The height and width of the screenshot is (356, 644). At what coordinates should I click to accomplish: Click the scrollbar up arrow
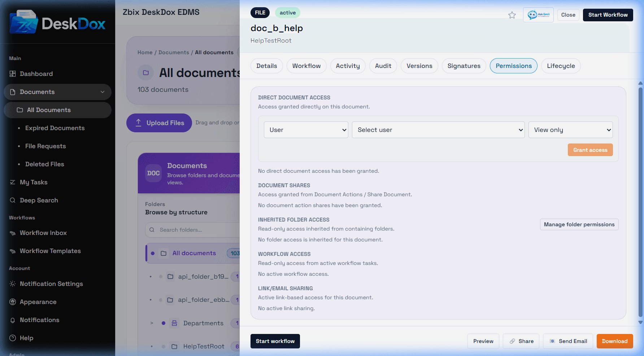point(640,83)
